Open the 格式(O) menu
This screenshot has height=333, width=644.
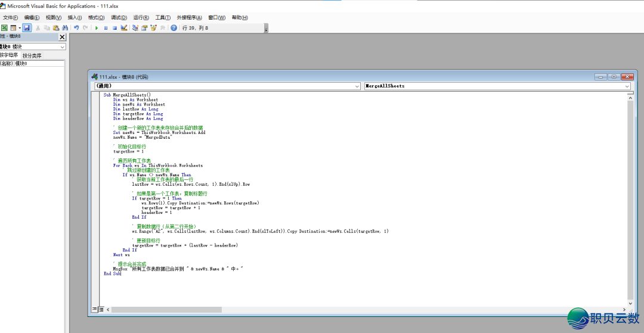click(96, 18)
